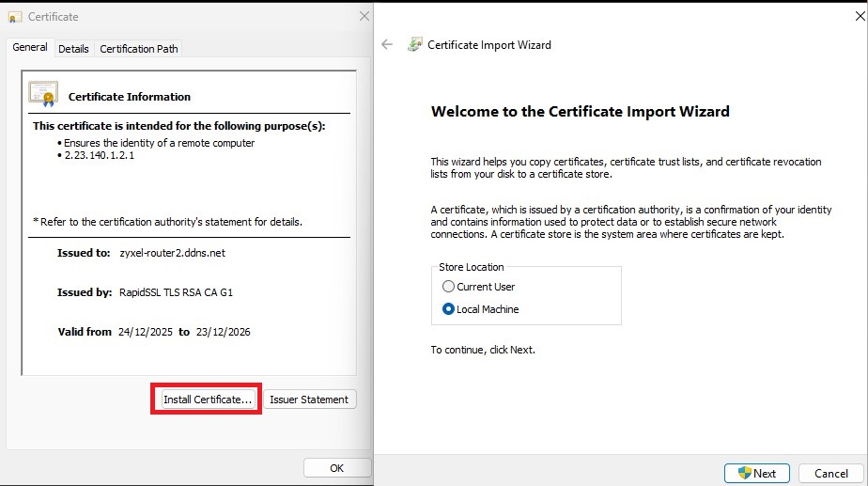This screenshot has height=486, width=868.
Task: Click the issuer RapidSSL TLS RSA CA G1
Action: (176, 292)
